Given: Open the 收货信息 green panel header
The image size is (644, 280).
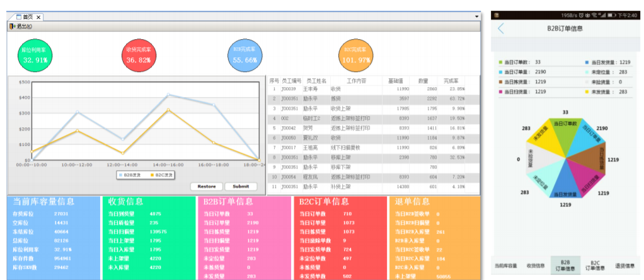Looking at the screenshot, I should [x=125, y=201].
